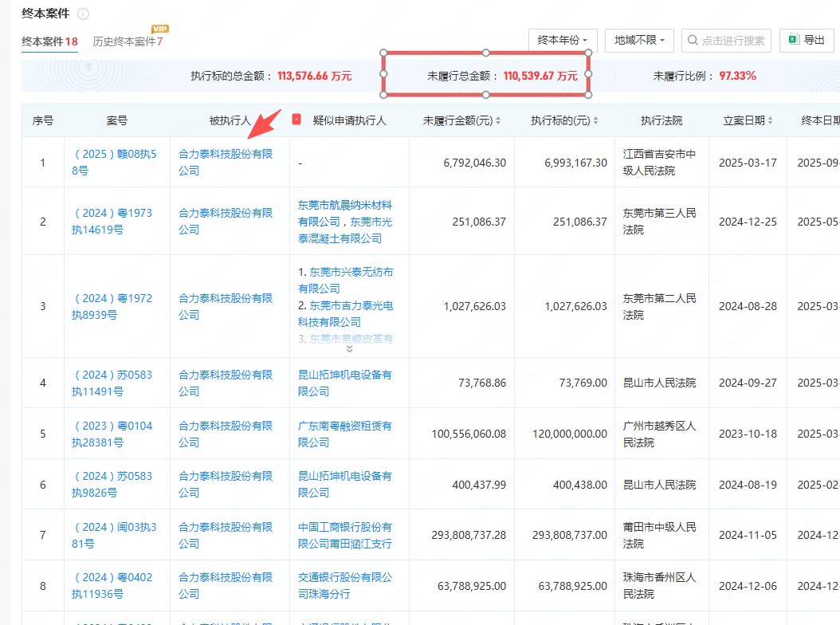Open case (2024)苏0583执9826号
This screenshot has height=625, width=840.
pos(112,485)
